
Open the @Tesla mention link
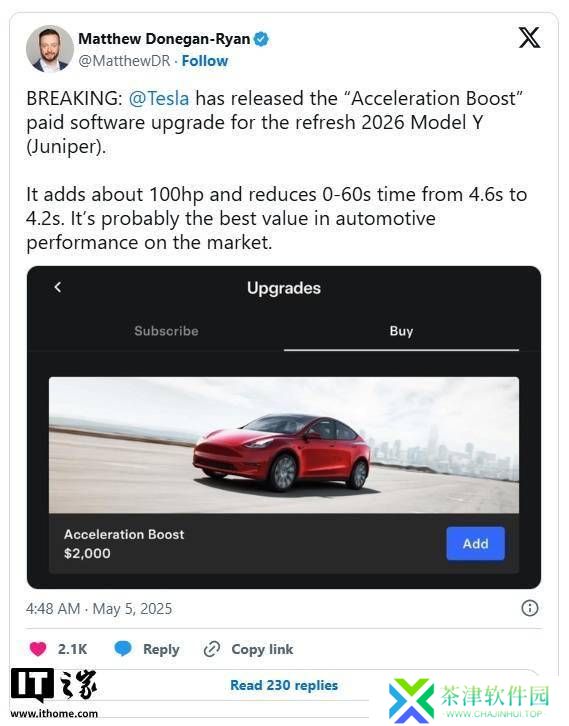point(159,98)
